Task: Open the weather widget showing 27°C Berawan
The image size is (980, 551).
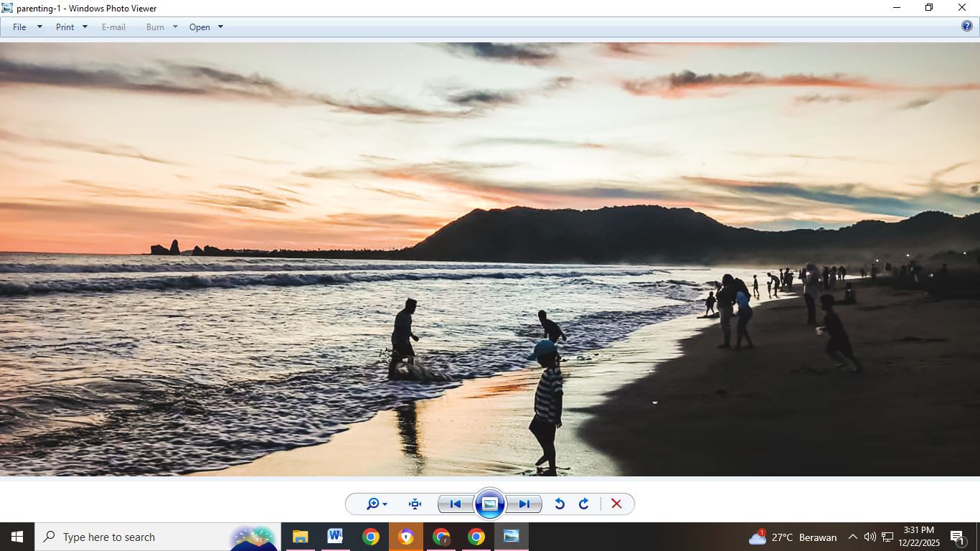Action: [x=793, y=537]
